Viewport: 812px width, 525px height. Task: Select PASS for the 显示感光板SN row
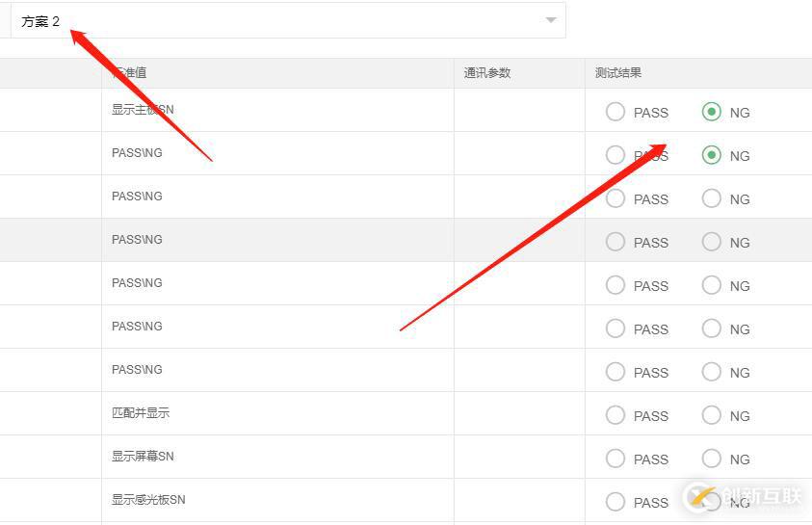click(616, 502)
